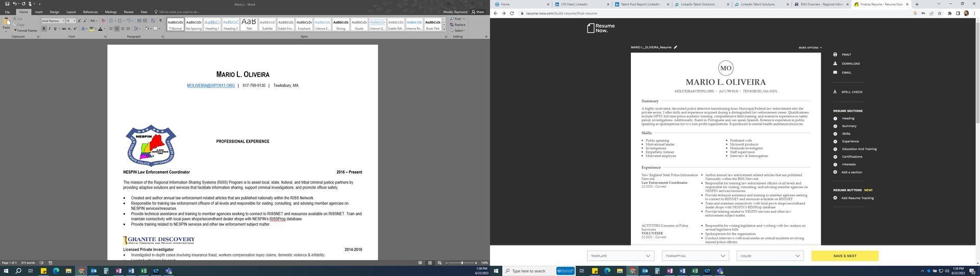Open the References ribbon tab
This screenshot has width=980, height=276.
(x=90, y=12)
